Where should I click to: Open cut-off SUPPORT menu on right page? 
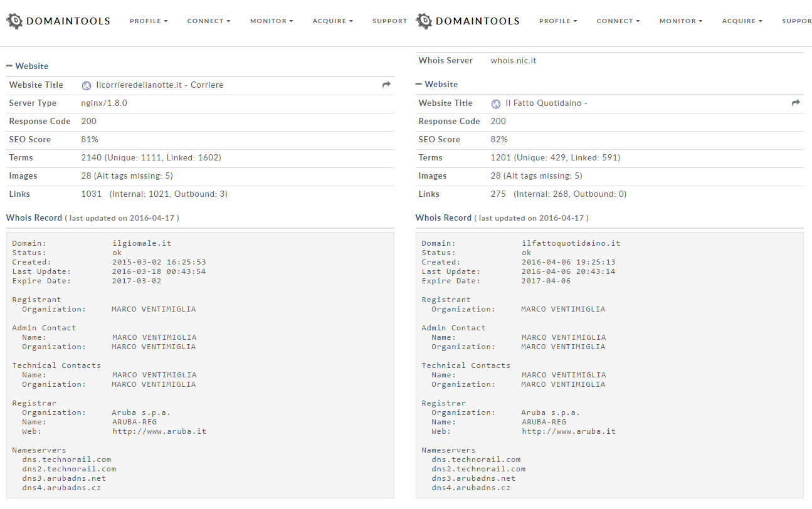pyautogui.click(x=796, y=21)
